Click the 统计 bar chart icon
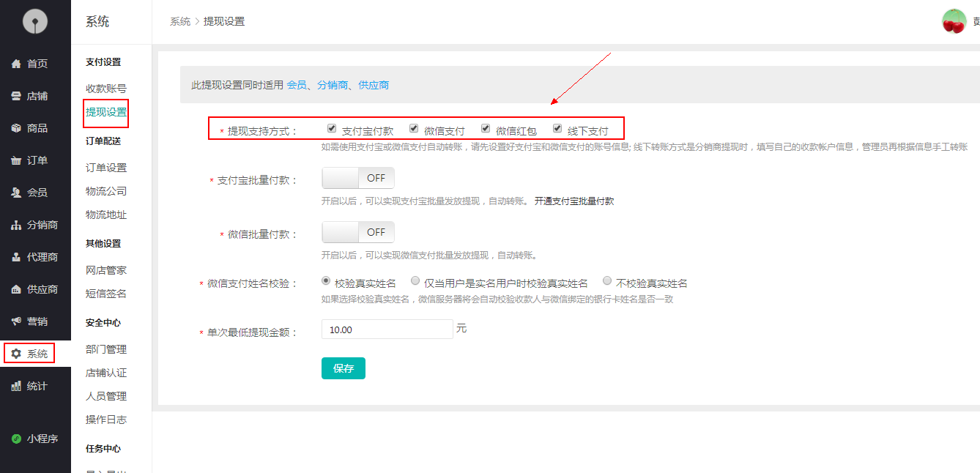 [16, 386]
